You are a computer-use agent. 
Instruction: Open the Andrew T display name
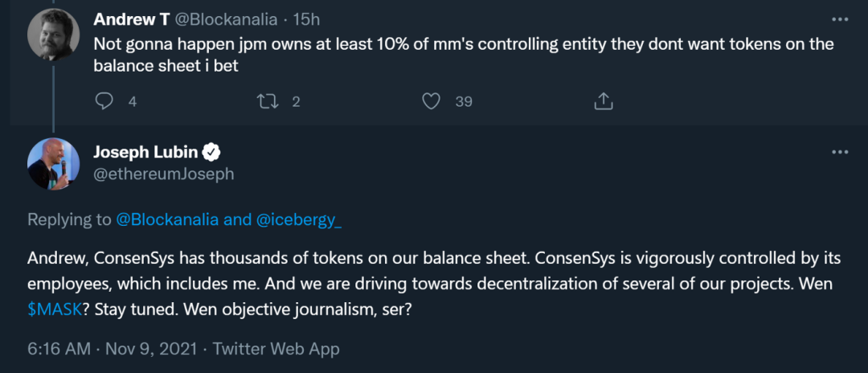132,19
